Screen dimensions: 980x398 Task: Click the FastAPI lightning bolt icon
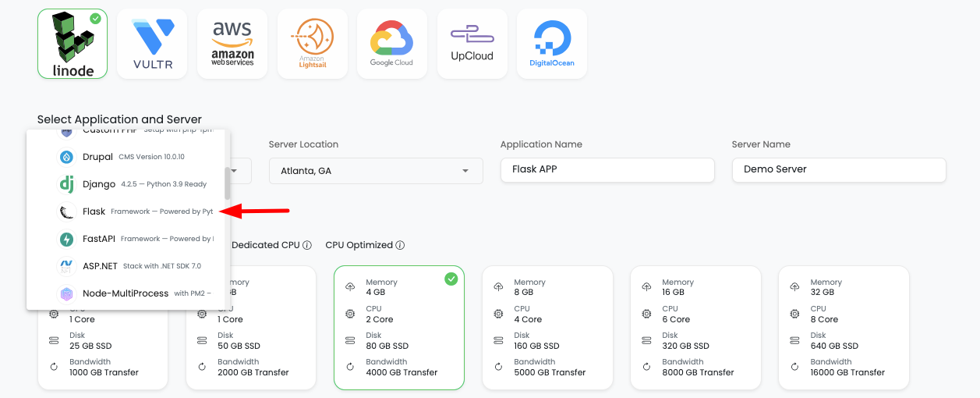point(67,239)
